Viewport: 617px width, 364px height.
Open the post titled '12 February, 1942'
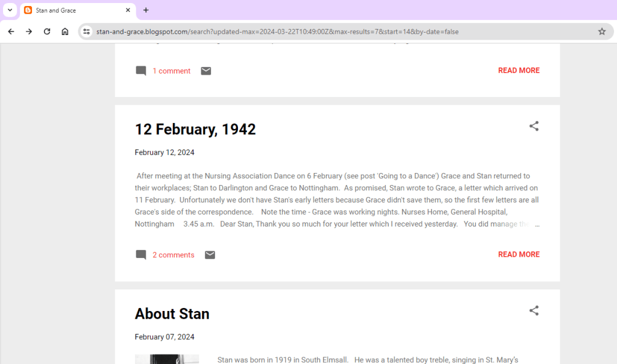(x=195, y=129)
